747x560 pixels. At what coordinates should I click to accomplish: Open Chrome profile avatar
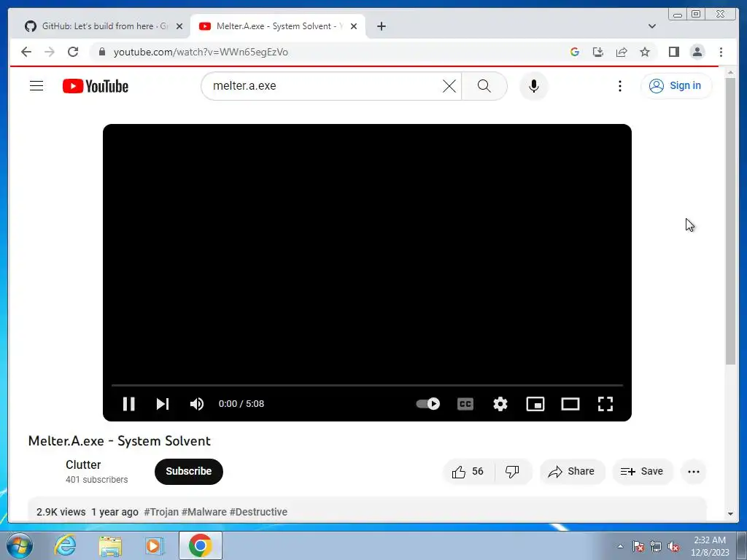click(697, 52)
